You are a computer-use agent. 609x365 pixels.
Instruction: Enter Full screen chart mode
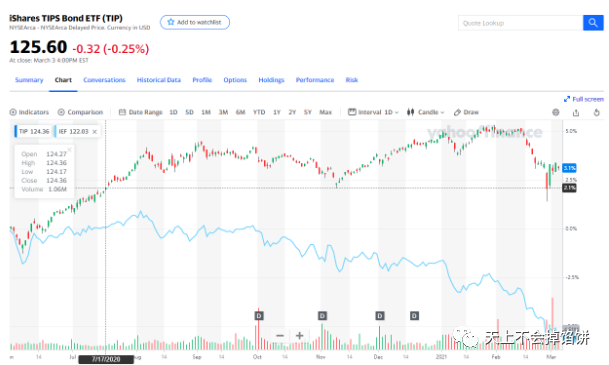point(584,99)
